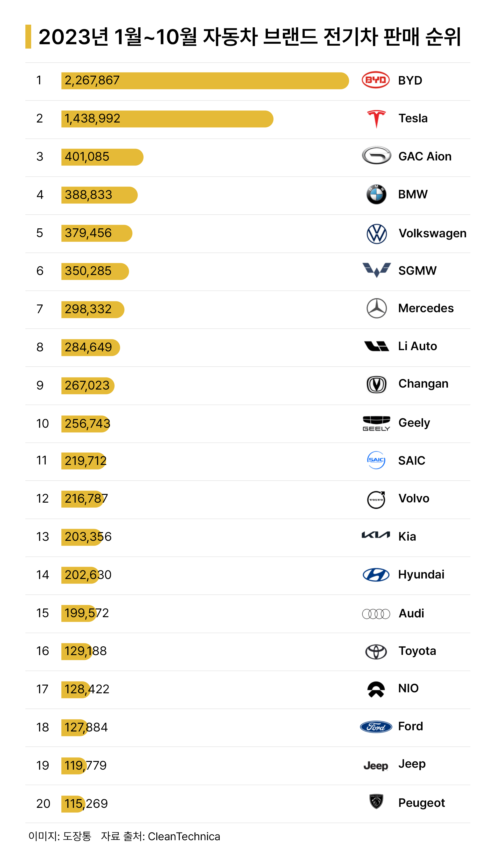495x868 pixels.
Task: Click the SGMW winged logo
Action: pyautogui.click(x=376, y=270)
